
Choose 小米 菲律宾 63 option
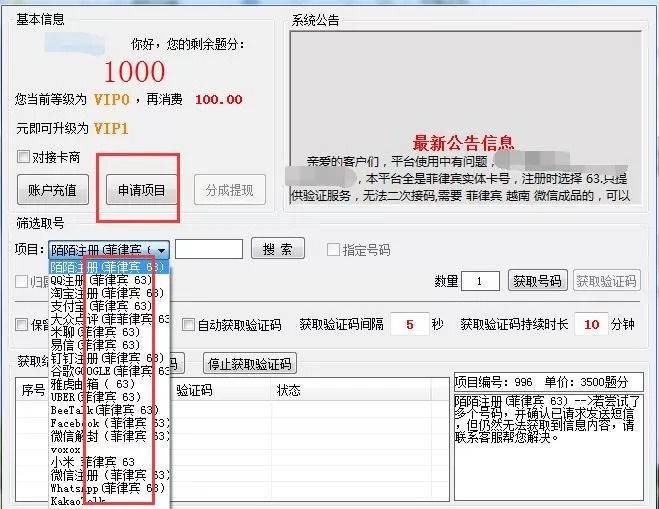tap(109, 462)
